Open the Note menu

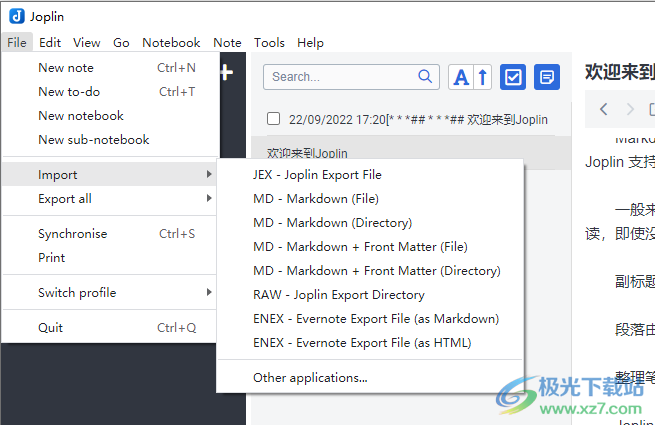(x=227, y=43)
